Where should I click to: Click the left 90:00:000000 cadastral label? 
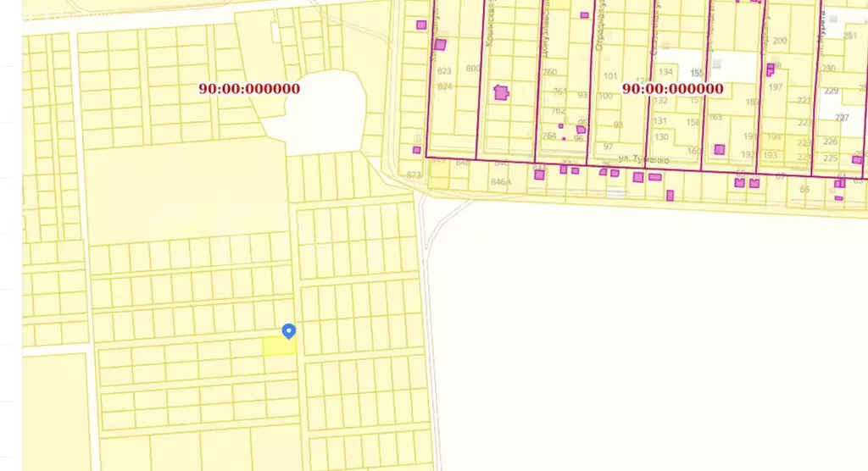[x=249, y=88]
